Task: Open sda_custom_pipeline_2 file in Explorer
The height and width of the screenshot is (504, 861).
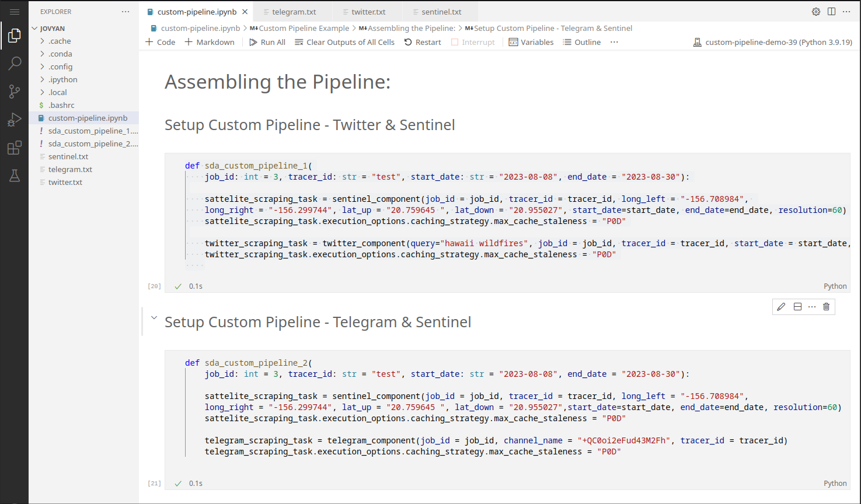Action: (x=83, y=143)
